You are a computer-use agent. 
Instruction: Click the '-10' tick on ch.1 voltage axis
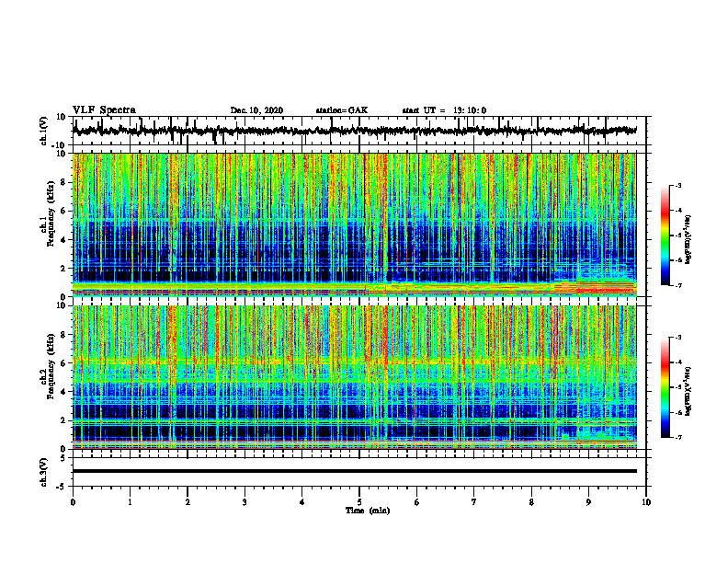[60, 144]
